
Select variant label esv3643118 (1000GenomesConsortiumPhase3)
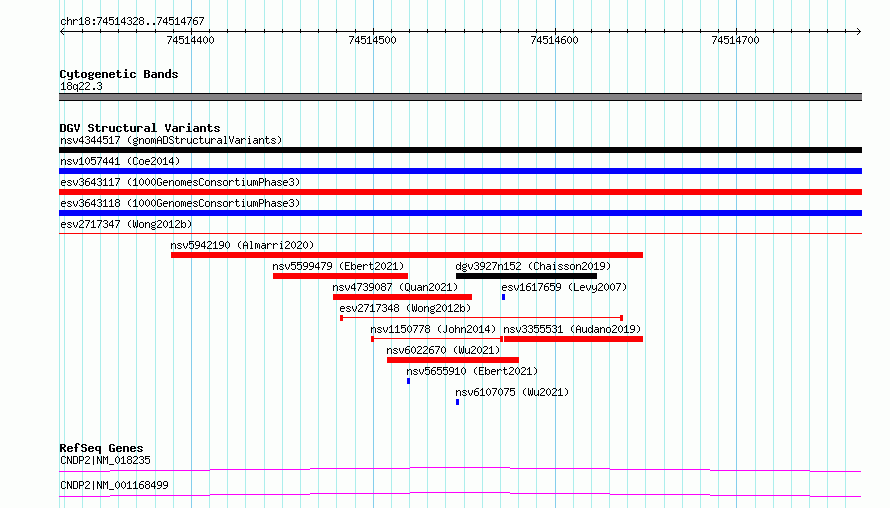coord(180,203)
